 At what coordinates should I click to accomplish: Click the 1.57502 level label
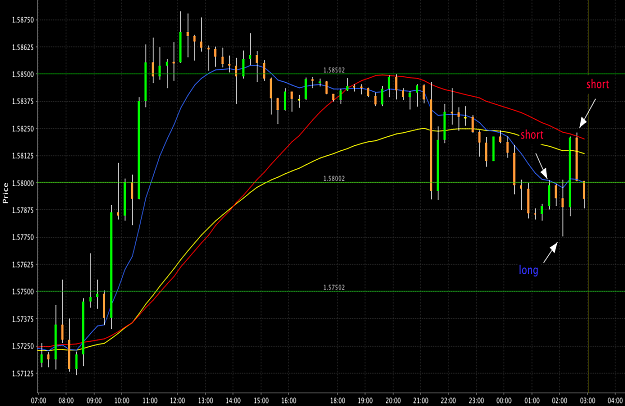[x=334, y=288]
